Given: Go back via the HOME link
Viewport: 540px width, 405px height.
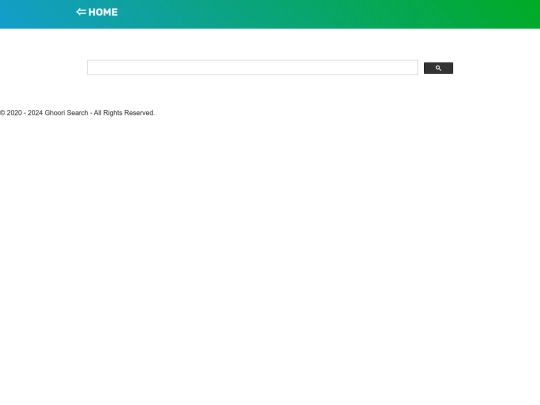Looking at the screenshot, I should (97, 12).
